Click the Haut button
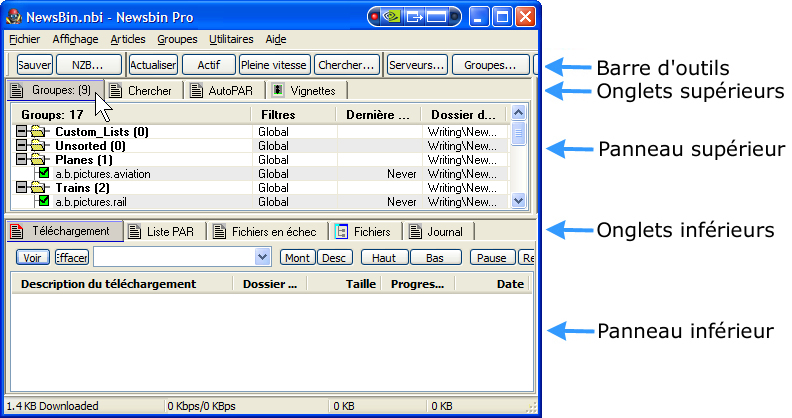Image resolution: width=792 pixels, height=418 pixels. [x=384, y=257]
